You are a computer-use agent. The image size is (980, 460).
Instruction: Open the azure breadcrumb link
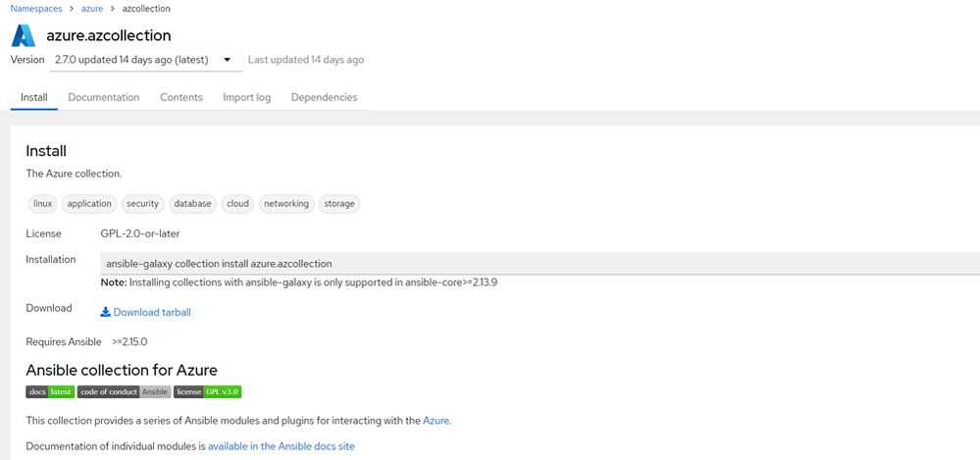[x=92, y=10]
